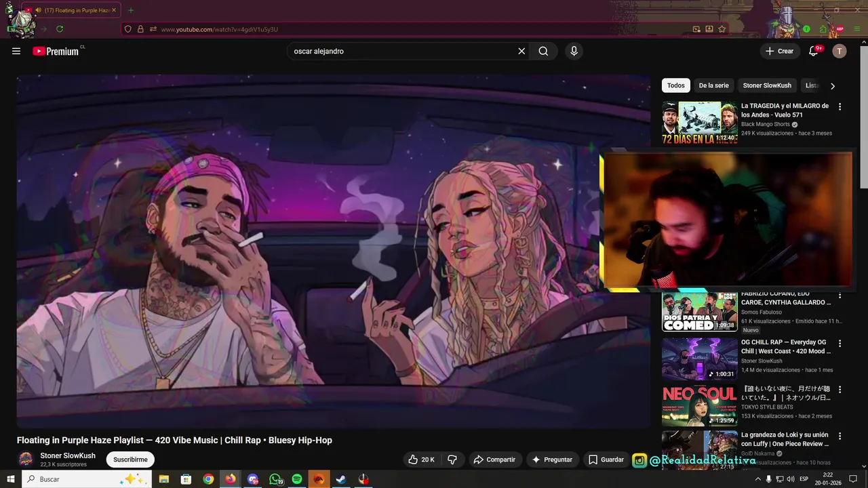
Task: Go to YouTube Premium home logo
Action: pos(56,51)
